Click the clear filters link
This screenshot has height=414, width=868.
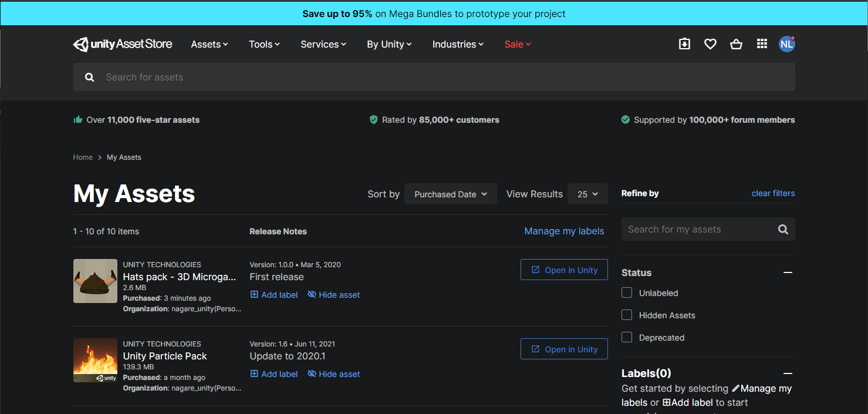(773, 193)
